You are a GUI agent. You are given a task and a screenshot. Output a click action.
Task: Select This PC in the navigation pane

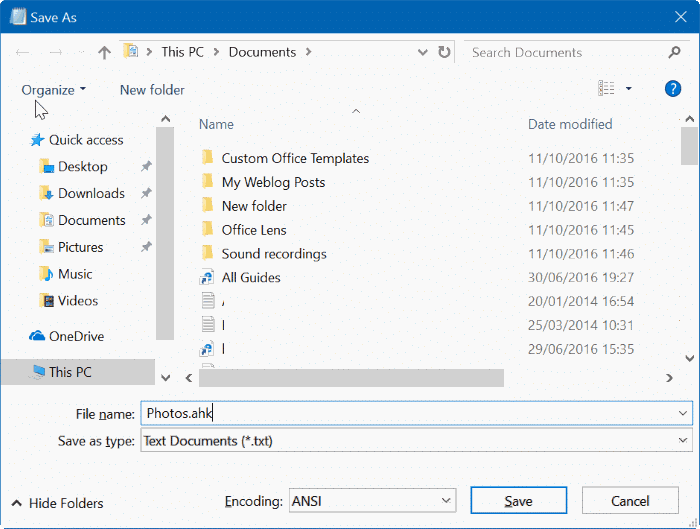coord(78,372)
